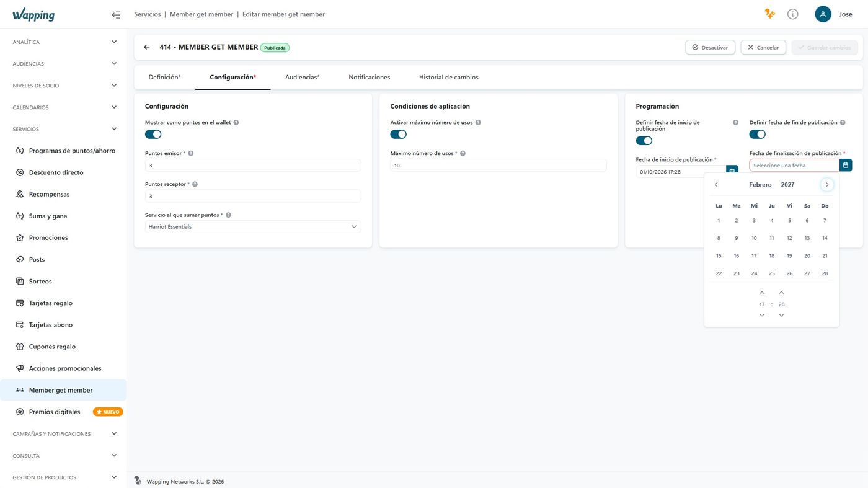Open Posts in sidebar

point(64,259)
